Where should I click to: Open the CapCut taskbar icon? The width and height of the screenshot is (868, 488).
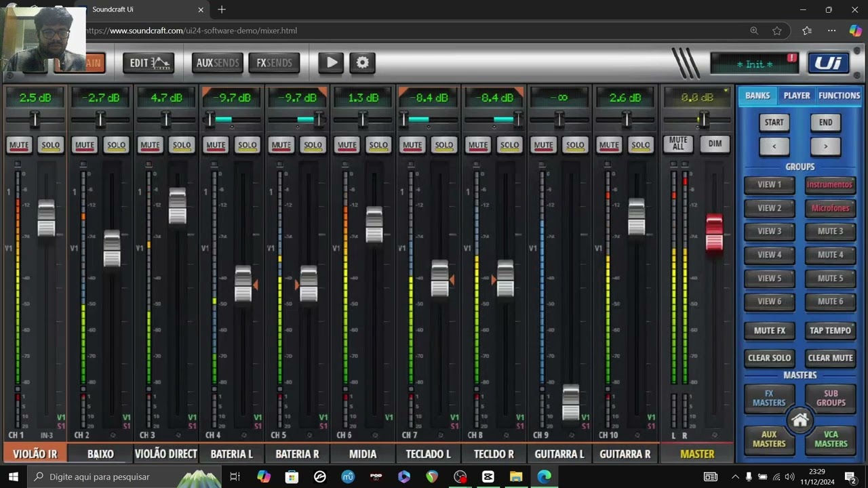click(488, 476)
